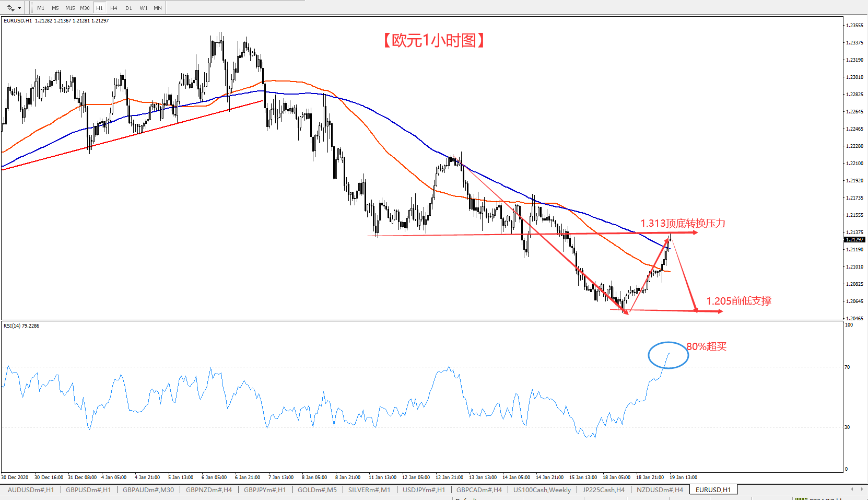Screen dimensions: 868x500
Task: Toggle the H1 timeframe button
Action: 99,8
